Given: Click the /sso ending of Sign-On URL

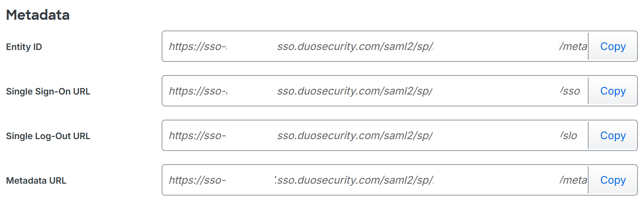Looking at the screenshot, I should 570,91.
